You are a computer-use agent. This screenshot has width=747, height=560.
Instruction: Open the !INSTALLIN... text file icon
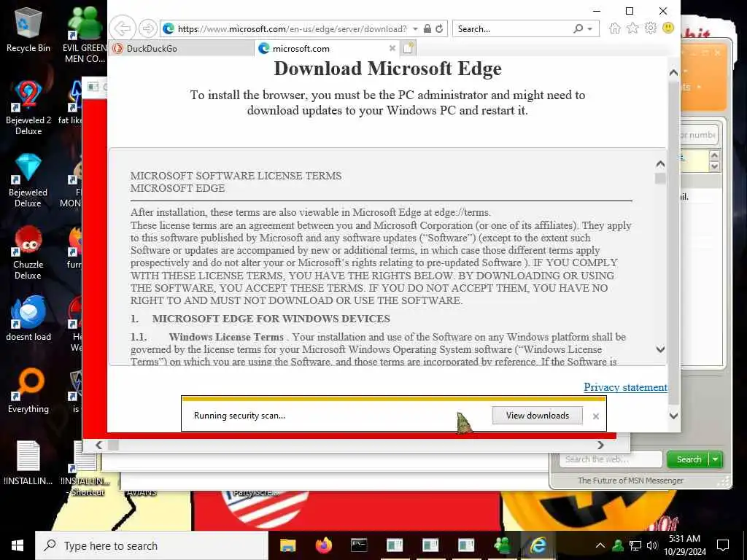pos(28,463)
